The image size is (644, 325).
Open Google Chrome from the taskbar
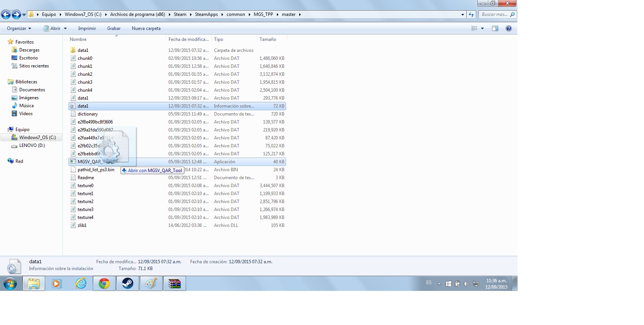[104, 283]
